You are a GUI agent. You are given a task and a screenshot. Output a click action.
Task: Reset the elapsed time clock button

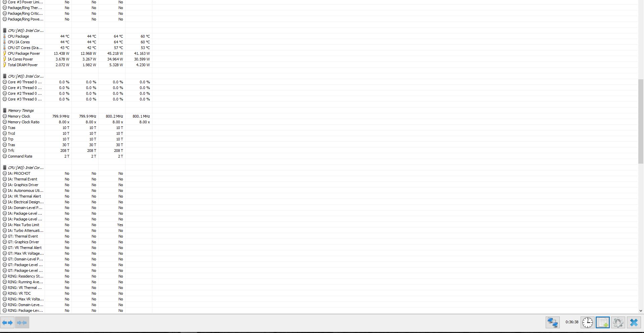point(587,323)
